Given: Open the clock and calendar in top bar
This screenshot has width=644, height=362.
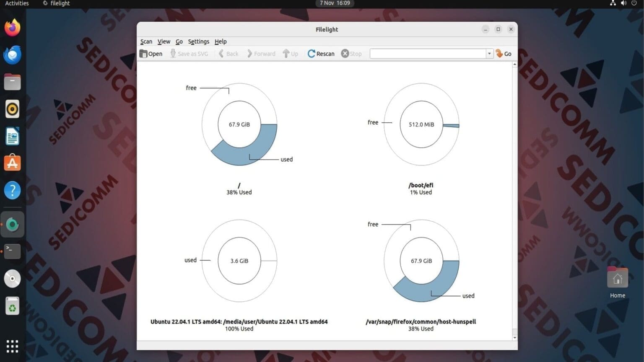Looking at the screenshot, I should point(335,3).
